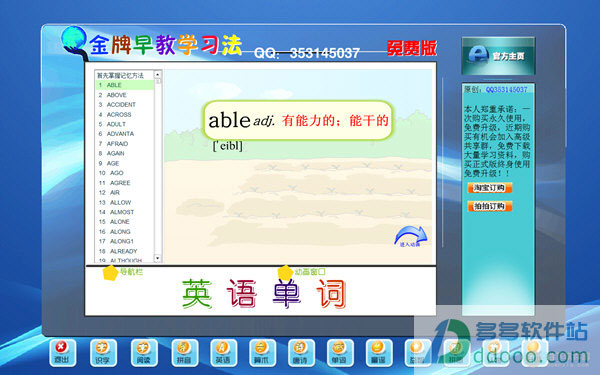Click the yellow pentagon beside 动画窗口
The width and height of the screenshot is (600, 375).
pos(285,272)
